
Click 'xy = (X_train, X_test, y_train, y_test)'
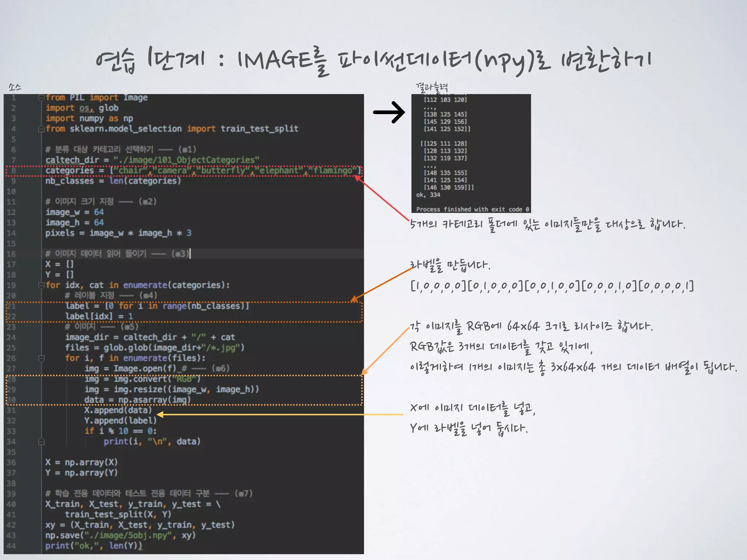point(140,525)
